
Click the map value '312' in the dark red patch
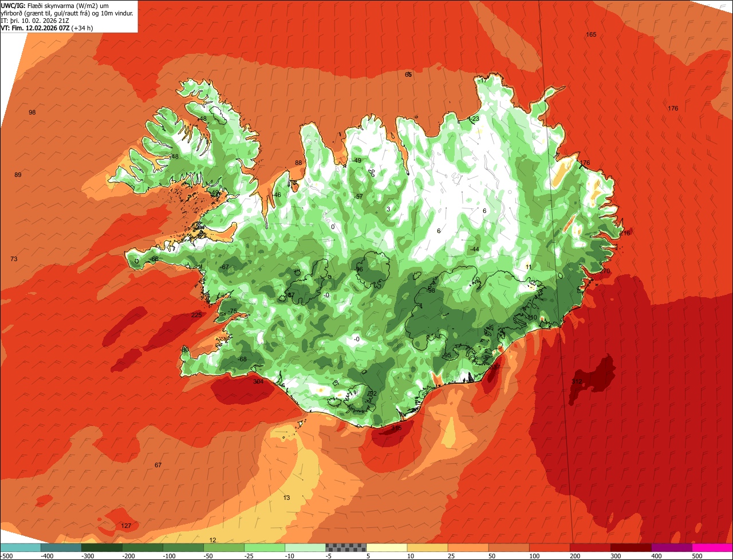(577, 381)
